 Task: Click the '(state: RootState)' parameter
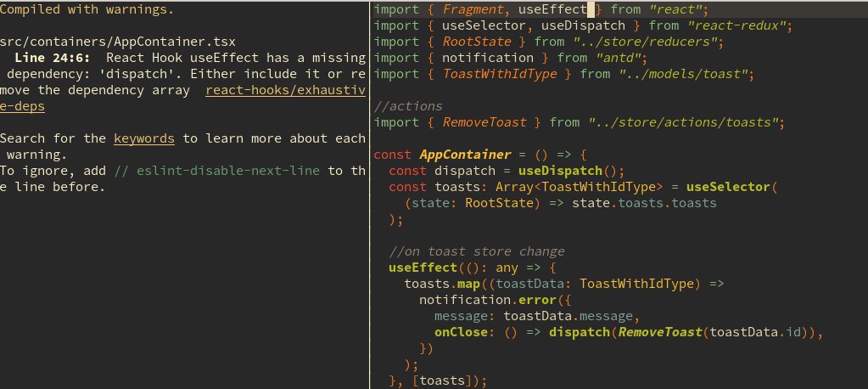[x=473, y=203]
